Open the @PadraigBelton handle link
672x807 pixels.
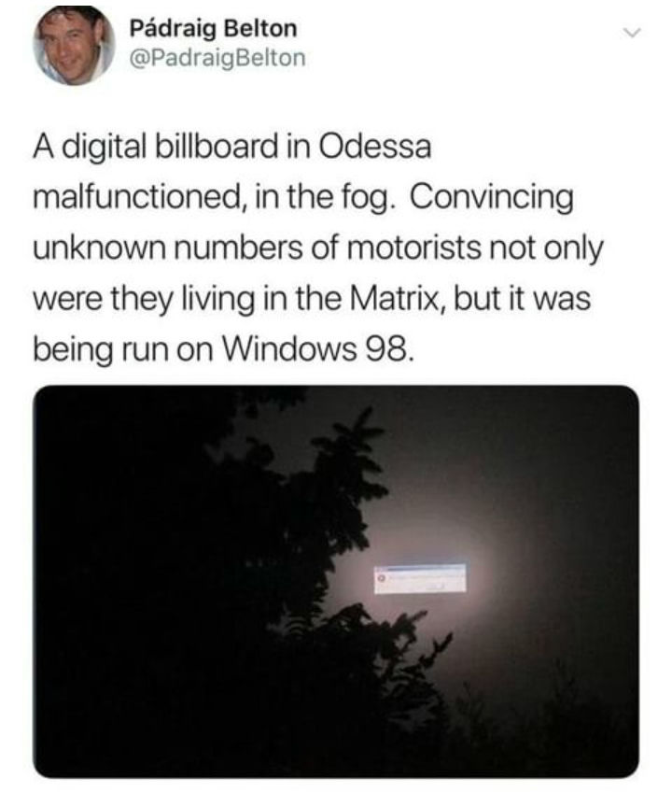(217, 58)
